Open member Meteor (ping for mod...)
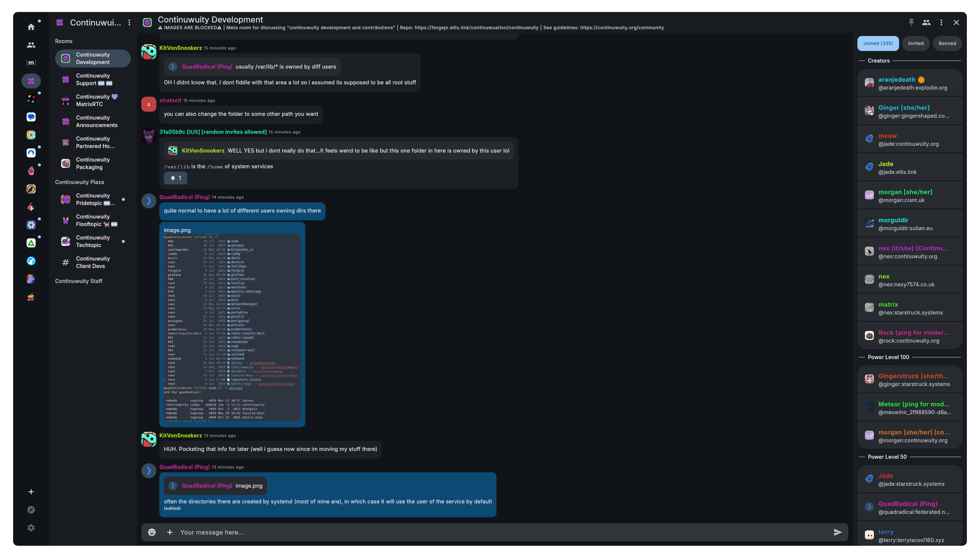Screen dimensions: 980x560 coord(910,408)
